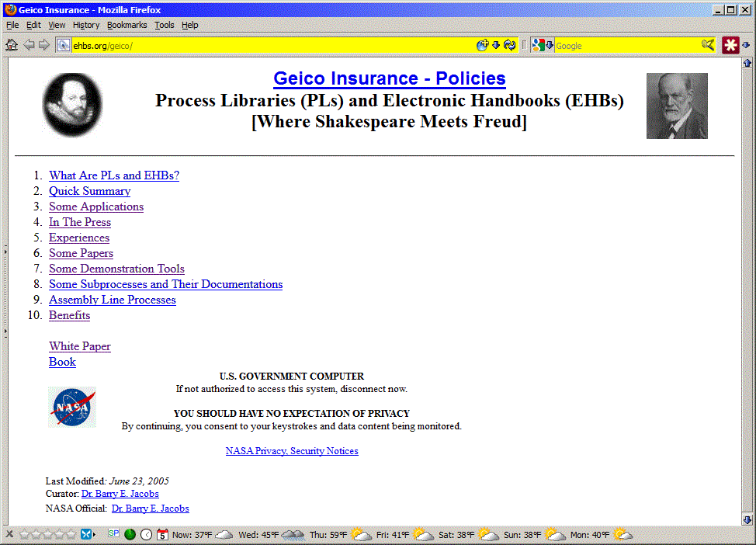The image size is (756, 545).
Task: Click the 'Thu: 59°F' forecast text
Action: (328, 535)
